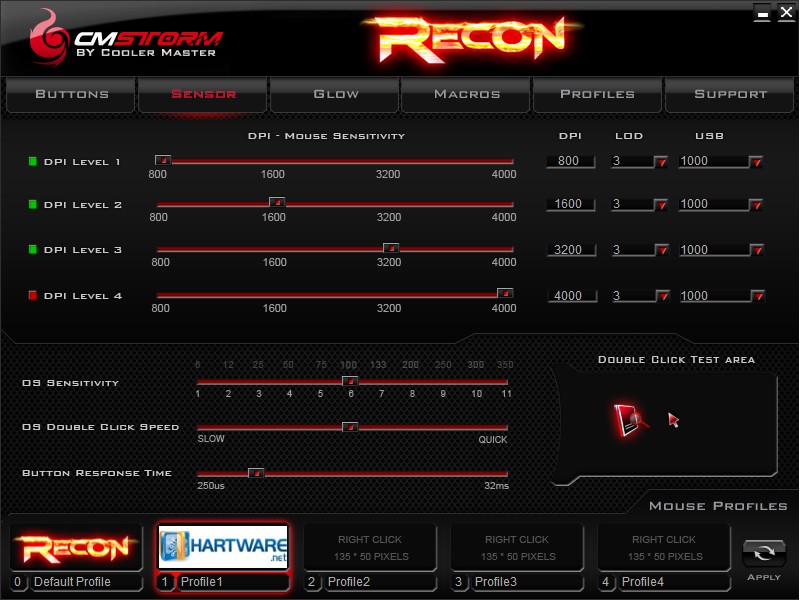The width and height of the screenshot is (800, 600).
Task: Click the Profile2 right-click image placeholder
Action: [370, 547]
